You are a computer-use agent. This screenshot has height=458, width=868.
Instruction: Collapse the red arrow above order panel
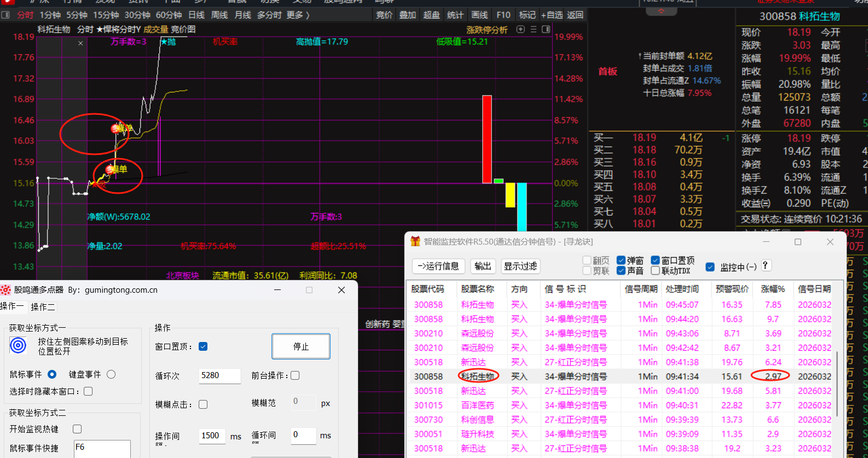pos(661,11)
